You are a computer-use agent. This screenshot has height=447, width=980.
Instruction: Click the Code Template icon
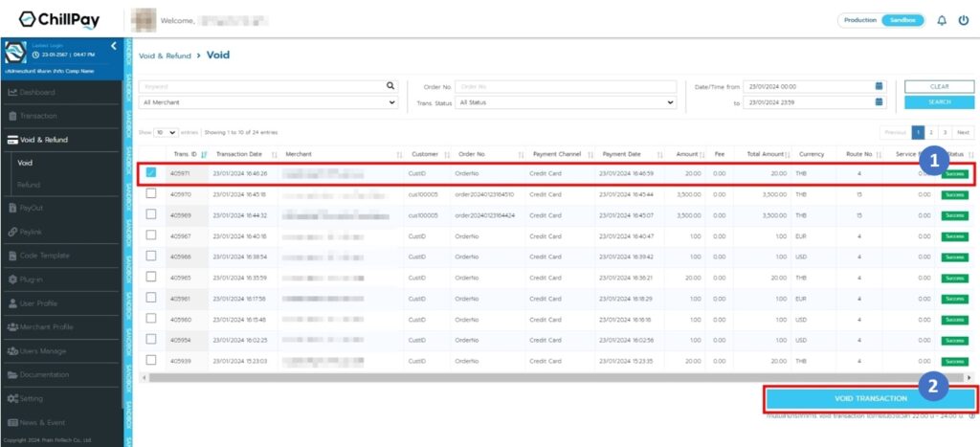coord(12,256)
